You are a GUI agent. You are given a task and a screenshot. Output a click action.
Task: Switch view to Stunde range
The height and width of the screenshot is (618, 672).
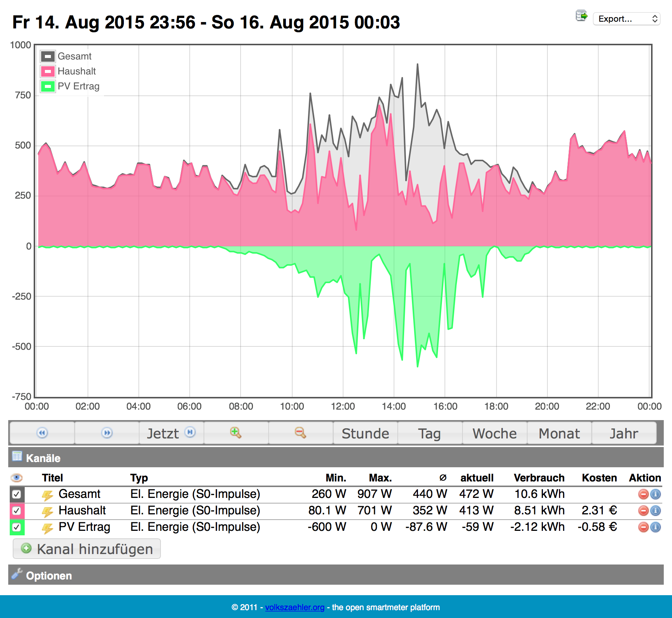point(366,433)
